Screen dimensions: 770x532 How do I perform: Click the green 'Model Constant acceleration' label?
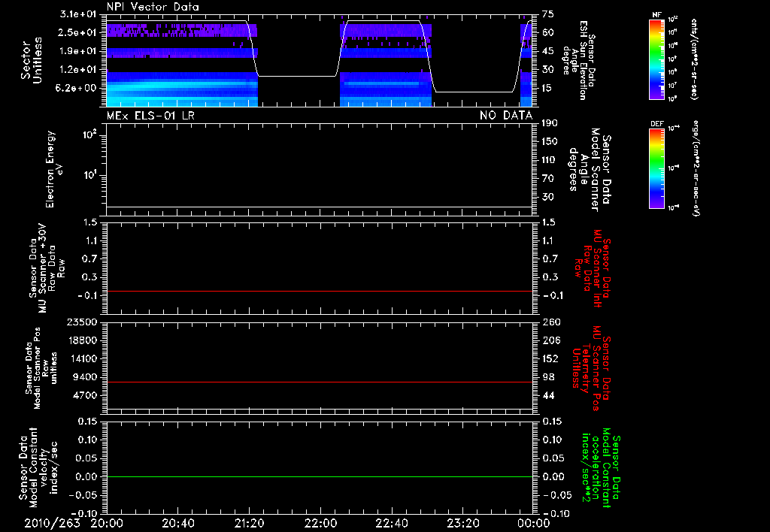[x=601, y=468]
